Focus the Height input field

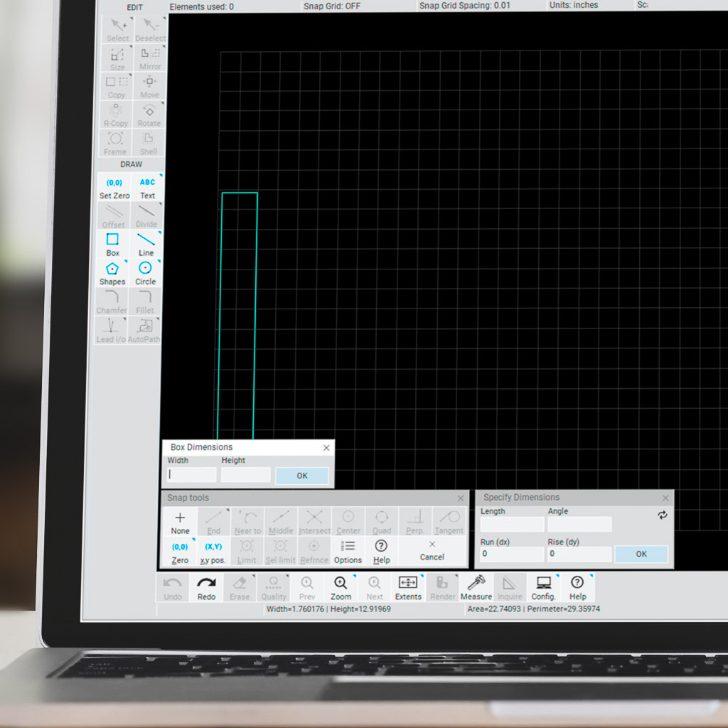tap(245, 474)
